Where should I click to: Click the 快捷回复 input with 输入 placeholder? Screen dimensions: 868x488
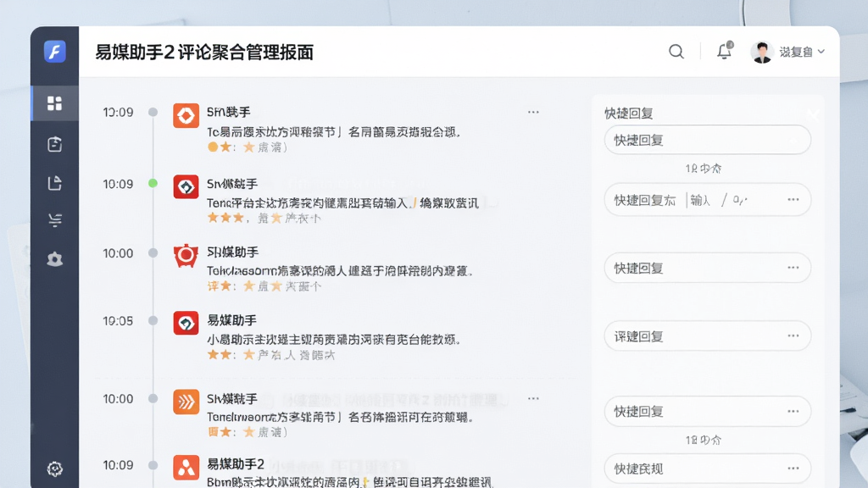(708, 200)
